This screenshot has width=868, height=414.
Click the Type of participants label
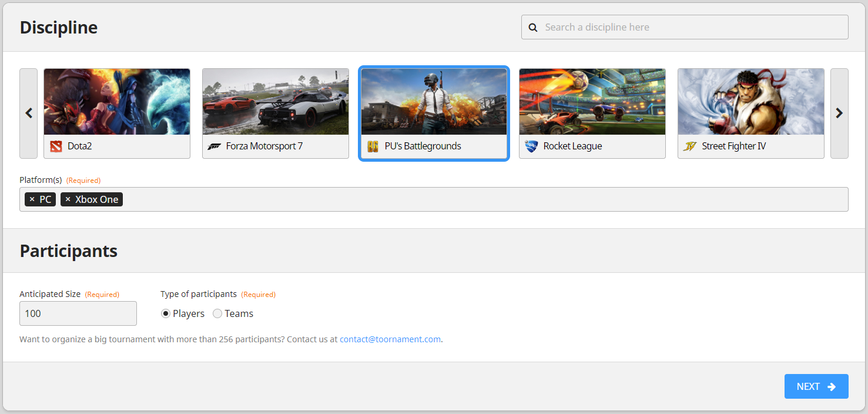[x=199, y=294]
